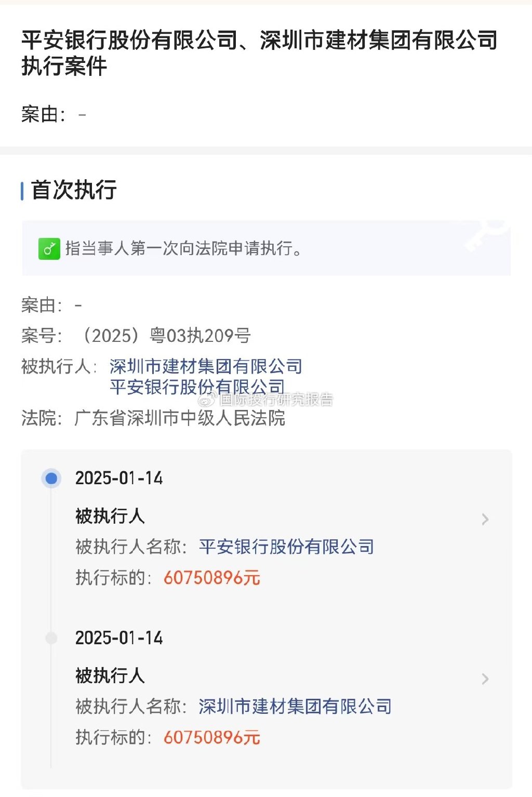532x797 pixels.
Task: Expand the 深圳市建材集团 被执行人 entry chevron
Action: click(x=485, y=679)
